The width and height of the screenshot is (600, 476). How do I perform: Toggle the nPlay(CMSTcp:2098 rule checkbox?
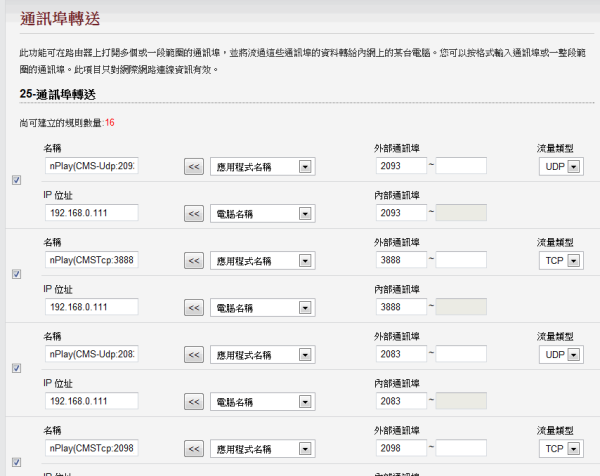click(16, 462)
